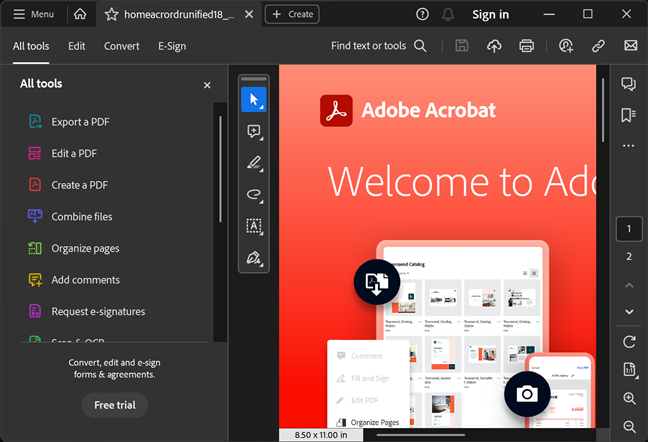Click the horizontal scrollbar under document

(x=421, y=435)
